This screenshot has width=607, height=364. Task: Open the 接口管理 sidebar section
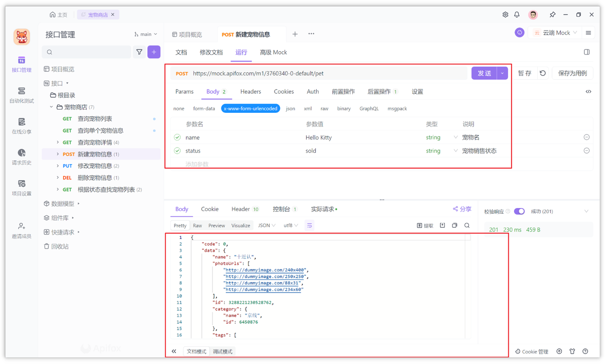click(21, 64)
